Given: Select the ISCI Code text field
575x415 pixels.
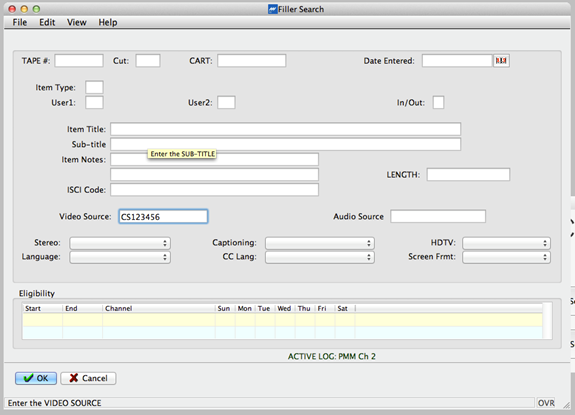Looking at the screenshot, I should tap(215, 190).
